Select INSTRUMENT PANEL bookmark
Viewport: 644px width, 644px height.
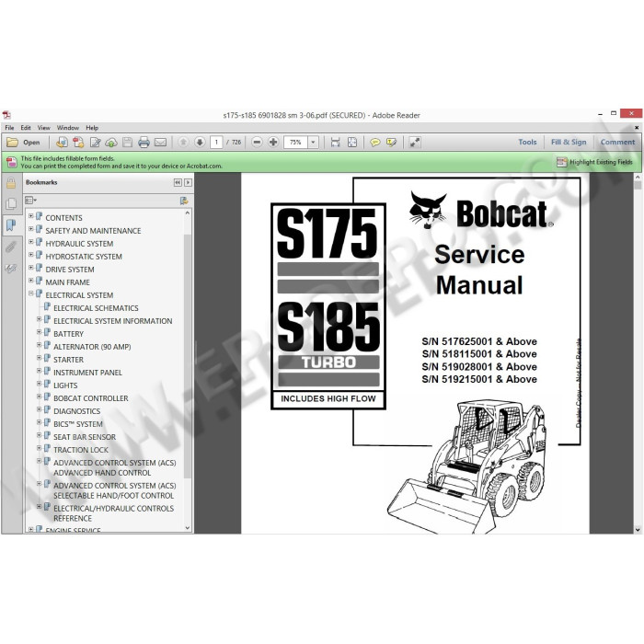pos(87,373)
